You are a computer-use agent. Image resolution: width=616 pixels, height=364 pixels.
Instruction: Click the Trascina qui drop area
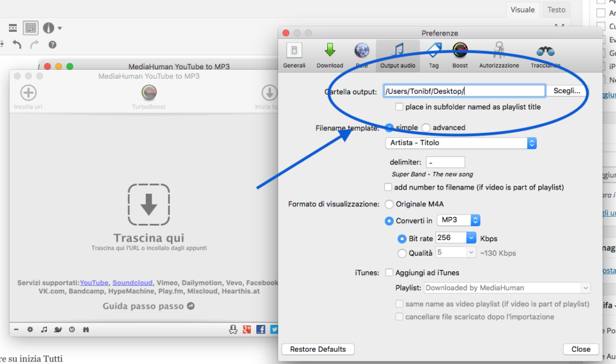pos(149,205)
